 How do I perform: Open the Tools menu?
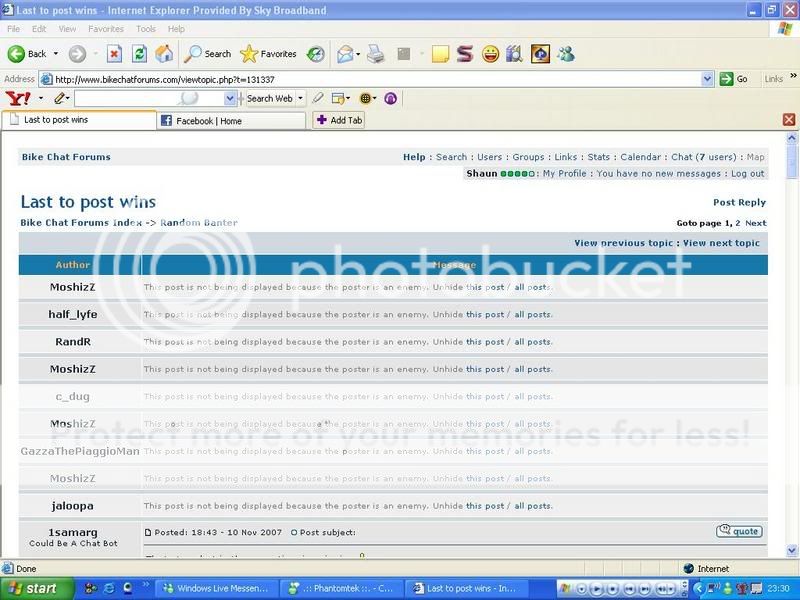[146, 29]
